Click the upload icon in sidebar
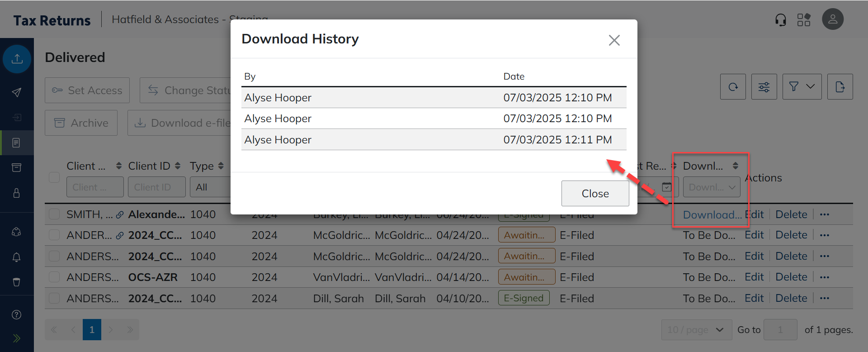Screen dimensions: 868x352 pyautogui.click(x=17, y=59)
